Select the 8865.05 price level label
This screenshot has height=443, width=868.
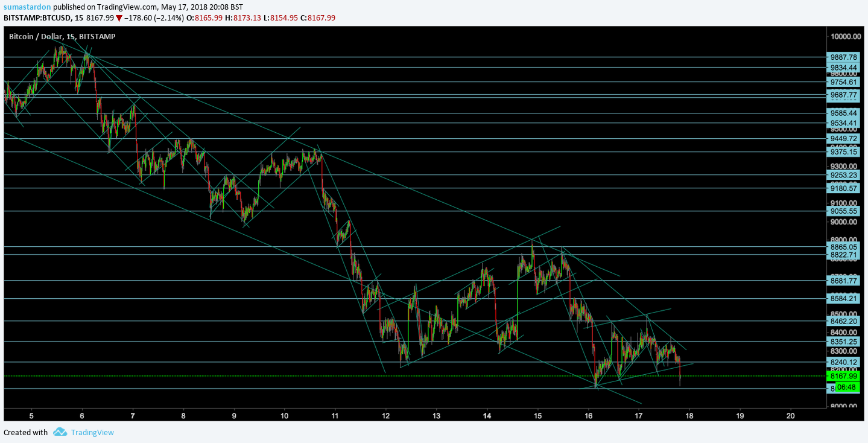(x=844, y=247)
